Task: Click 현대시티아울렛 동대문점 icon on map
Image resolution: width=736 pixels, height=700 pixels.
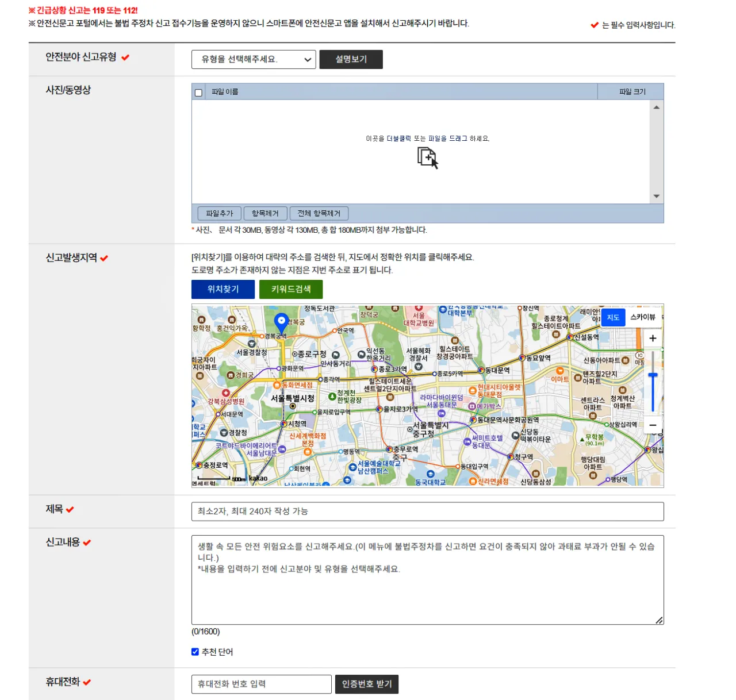Action: (473, 391)
